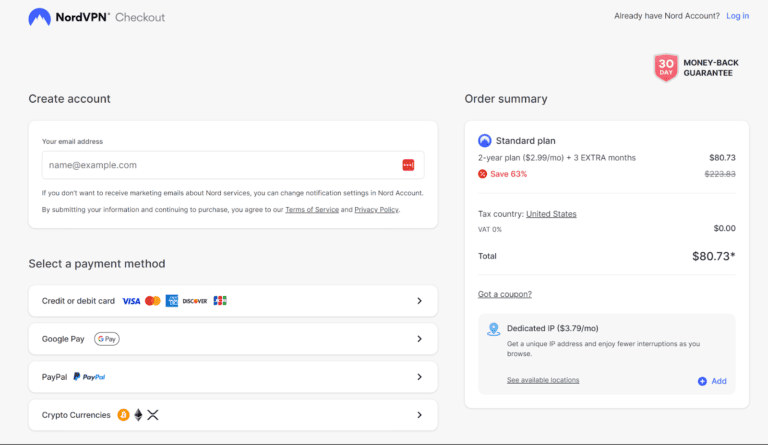This screenshot has width=768, height=445.
Task: Click the Got a coupon? link
Action: point(505,294)
